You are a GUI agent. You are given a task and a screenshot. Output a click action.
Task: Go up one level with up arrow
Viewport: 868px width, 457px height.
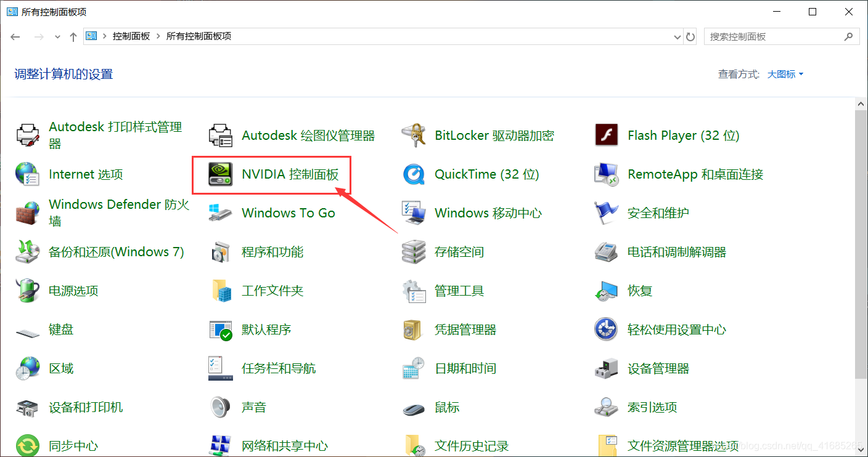click(73, 37)
